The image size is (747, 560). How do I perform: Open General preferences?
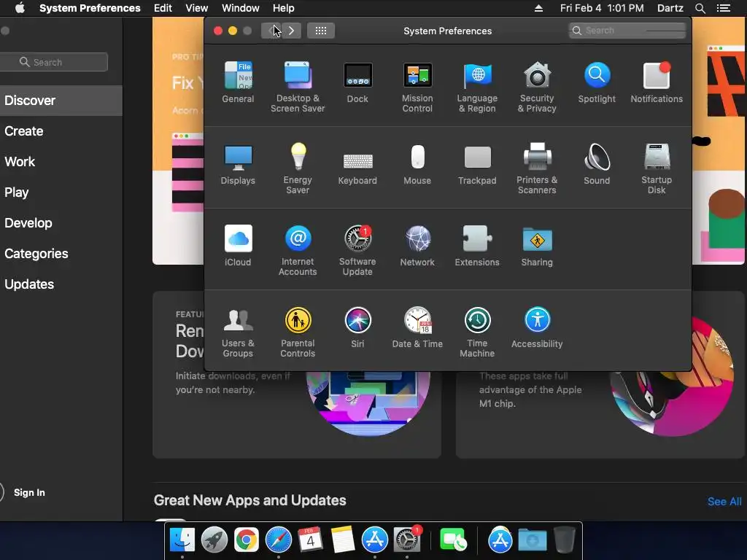point(239,82)
